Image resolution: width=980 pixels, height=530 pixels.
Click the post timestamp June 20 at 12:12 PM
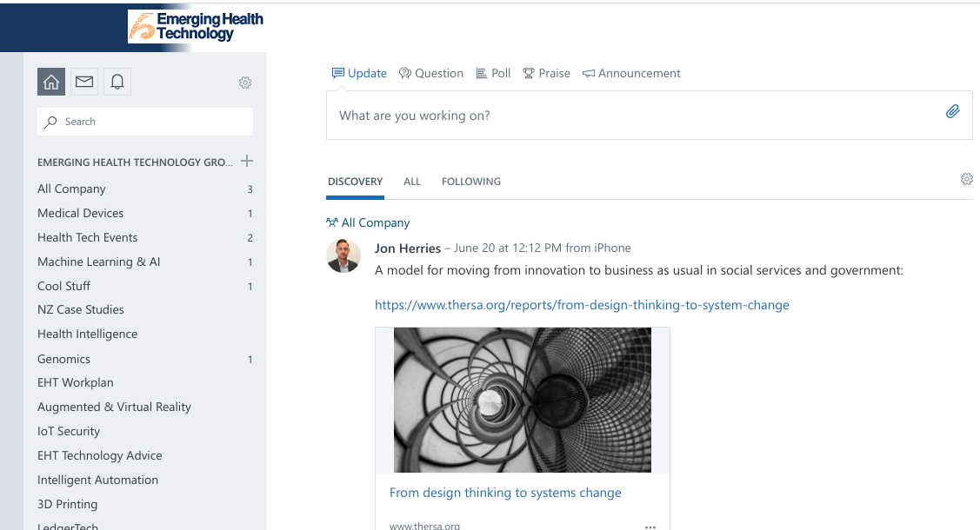508,248
